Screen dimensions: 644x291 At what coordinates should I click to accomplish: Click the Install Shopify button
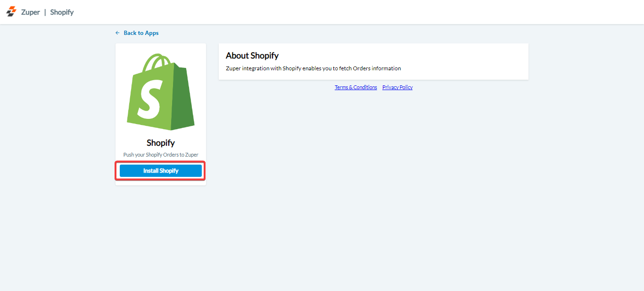161,171
